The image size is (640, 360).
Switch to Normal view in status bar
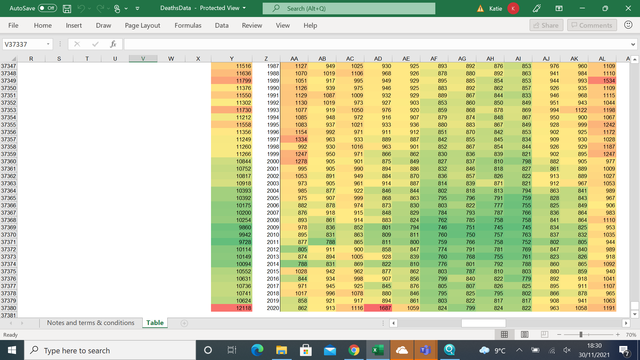coord(504,335)
